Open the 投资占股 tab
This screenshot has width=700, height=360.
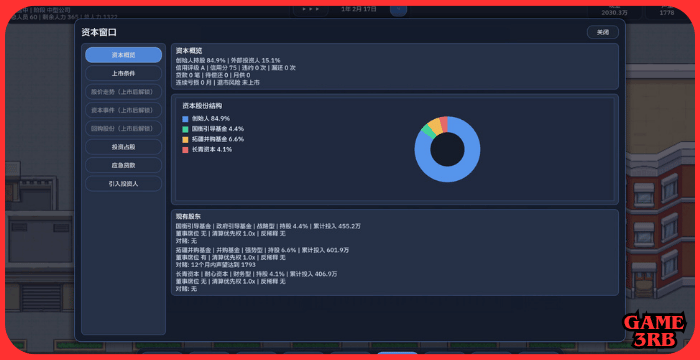(123, 147)
